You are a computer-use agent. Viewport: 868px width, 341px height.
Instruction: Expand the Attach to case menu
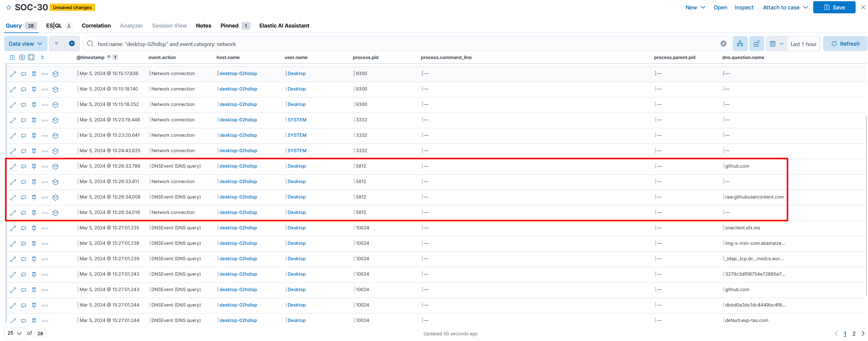click(x=785, y=7)
